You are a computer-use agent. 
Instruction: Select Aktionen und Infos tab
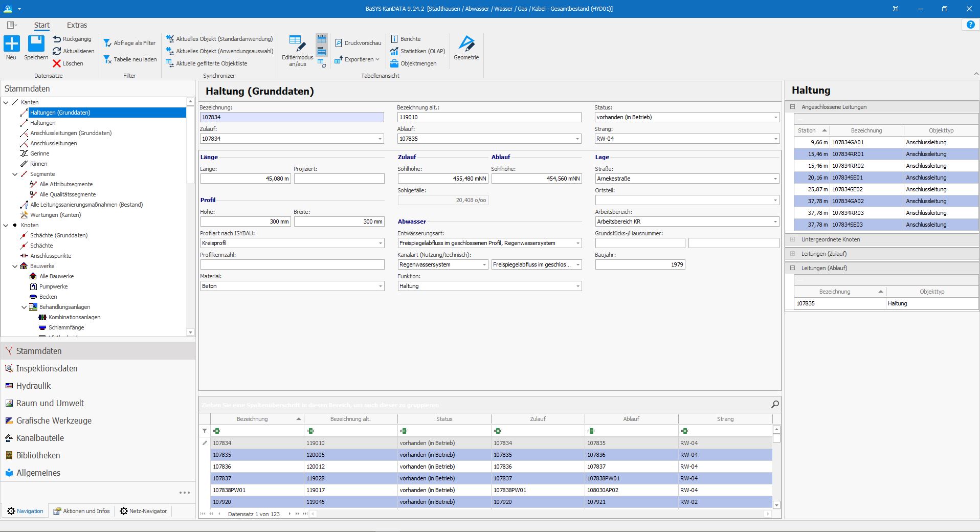(82, 511)
